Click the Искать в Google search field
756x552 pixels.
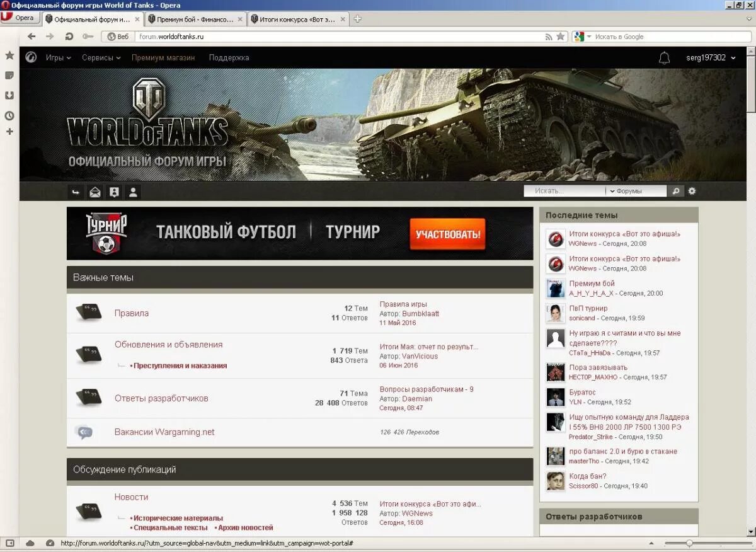[x=672, y=37]
